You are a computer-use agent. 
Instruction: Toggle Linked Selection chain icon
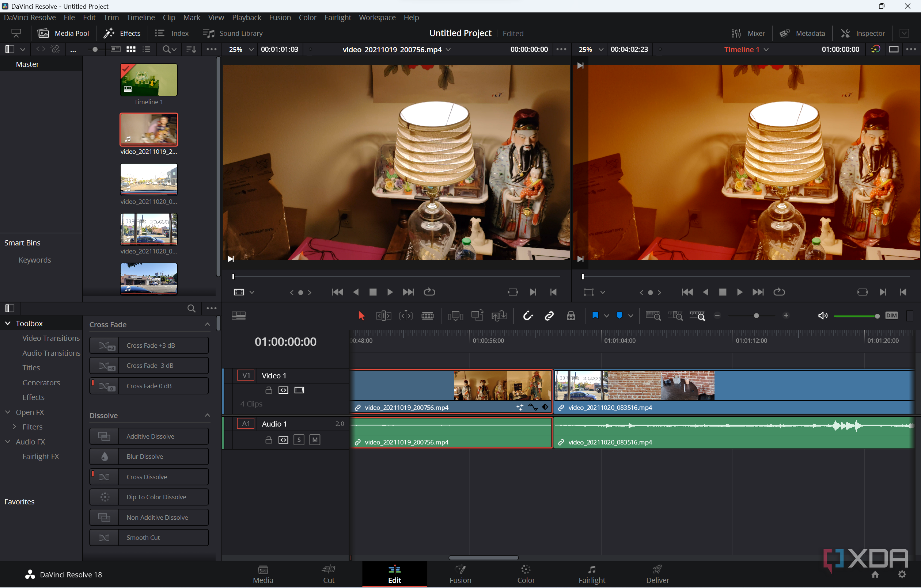(x=549, y=316)
